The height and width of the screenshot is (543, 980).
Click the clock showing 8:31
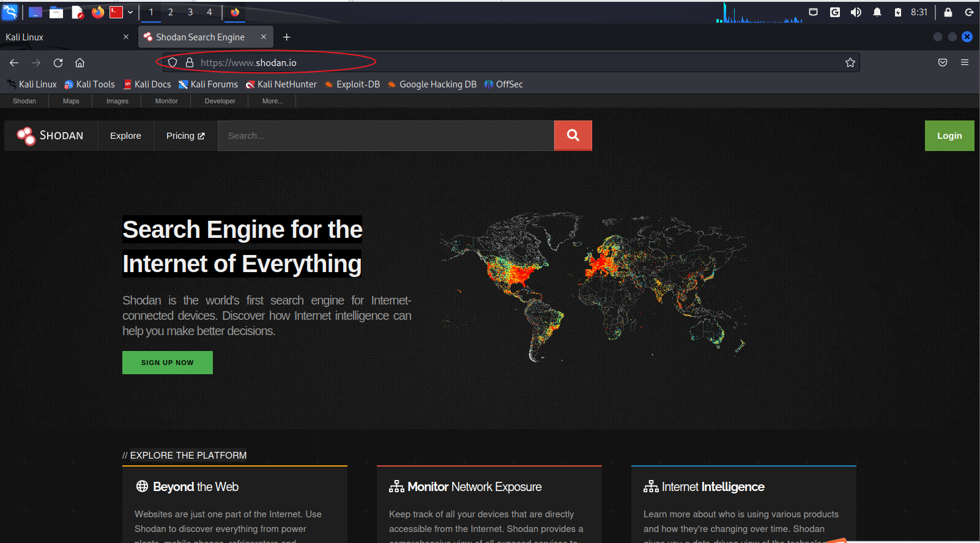click(919, 12)
